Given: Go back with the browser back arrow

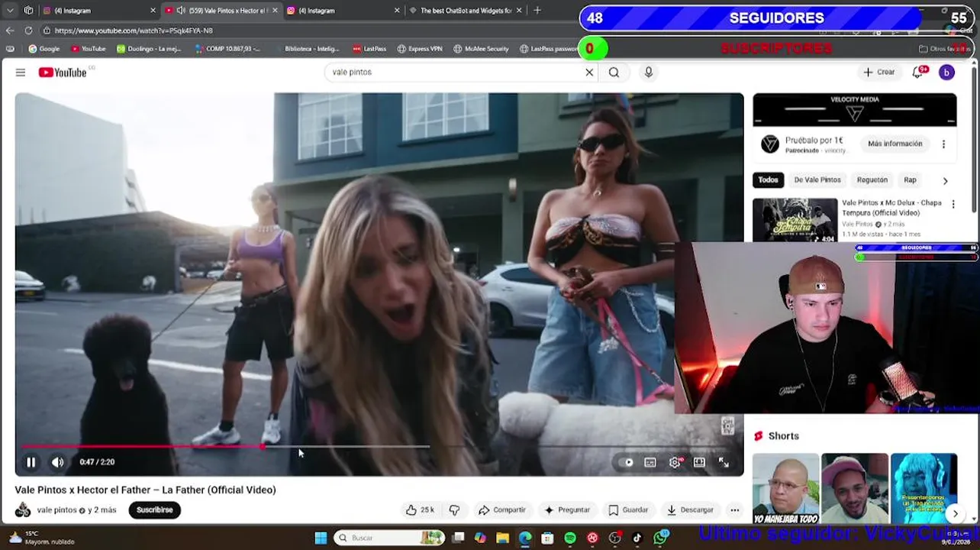Looking at the screenshot, I should (10, 31).
